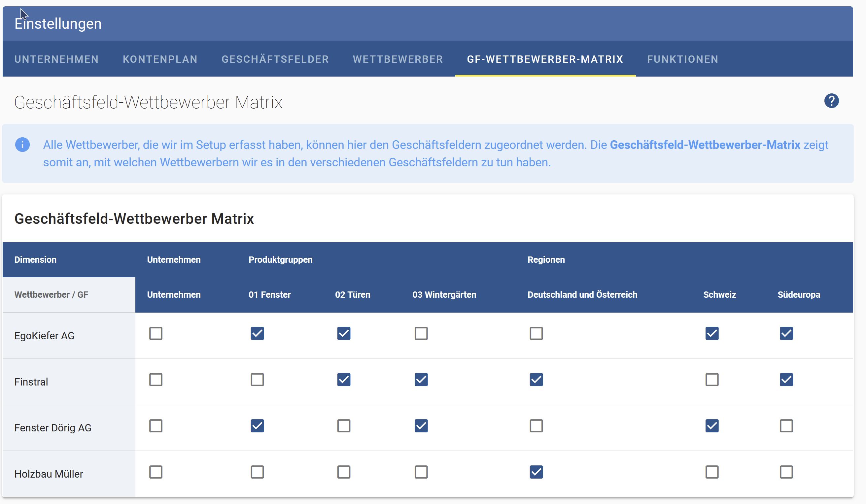Open the Geschäftsfelder tab
The image size is (866, 504).
pos(275,59)
